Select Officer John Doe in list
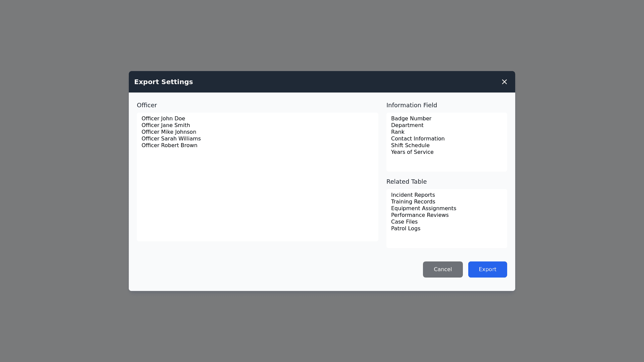Viewport: 644px width, 362px height. 163,119
